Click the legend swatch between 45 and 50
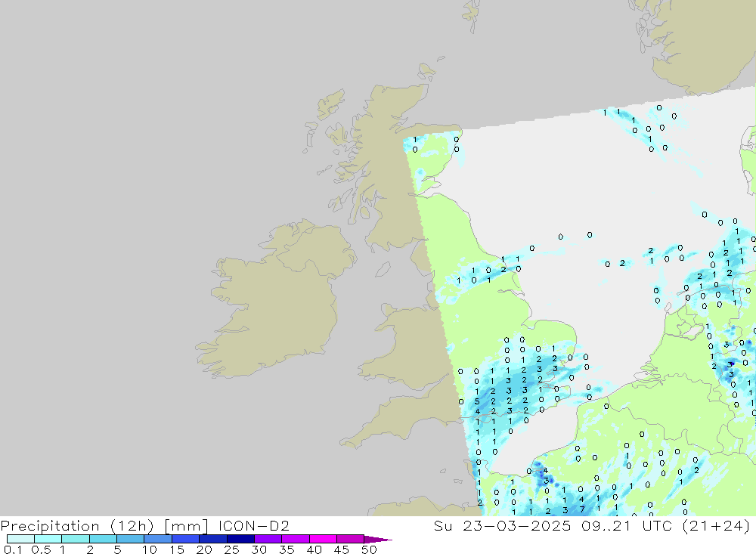The height and width of the screenshot is (554, 756). coord(350,539)
